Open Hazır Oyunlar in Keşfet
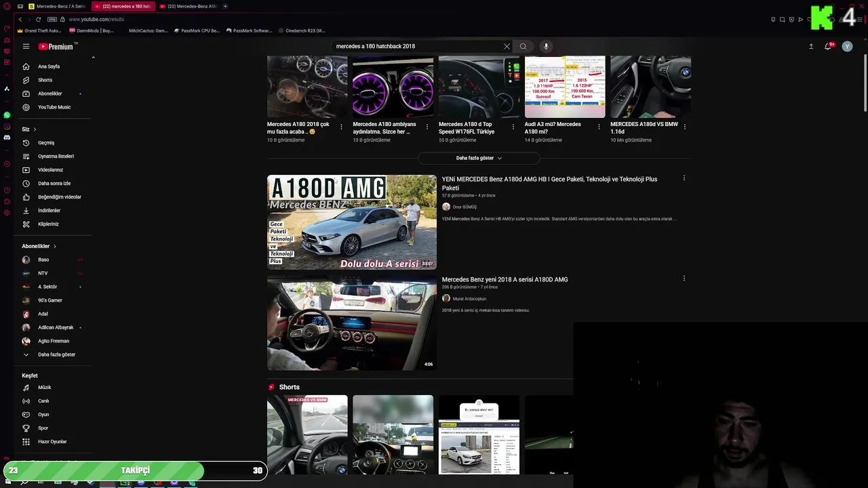 pos(52,441)
